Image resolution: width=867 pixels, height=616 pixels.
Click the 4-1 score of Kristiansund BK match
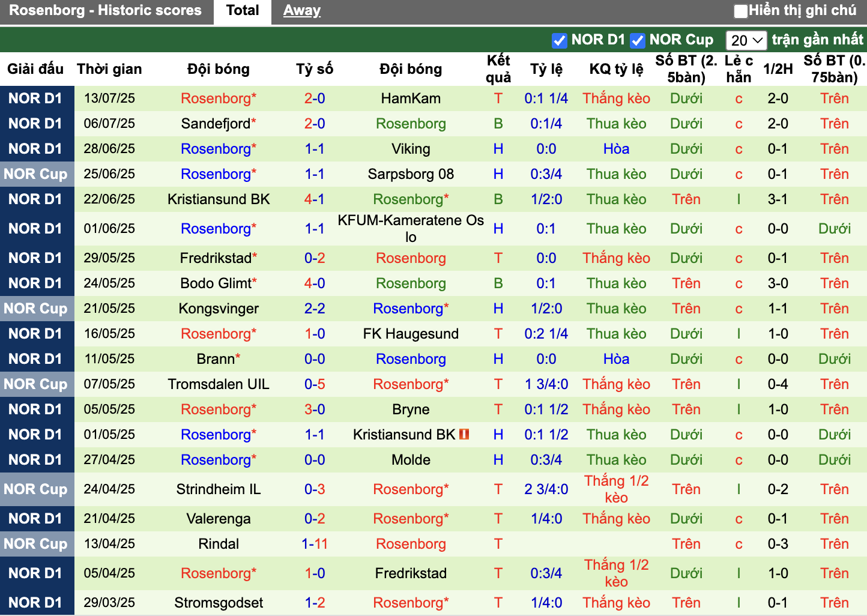[315, 199]
